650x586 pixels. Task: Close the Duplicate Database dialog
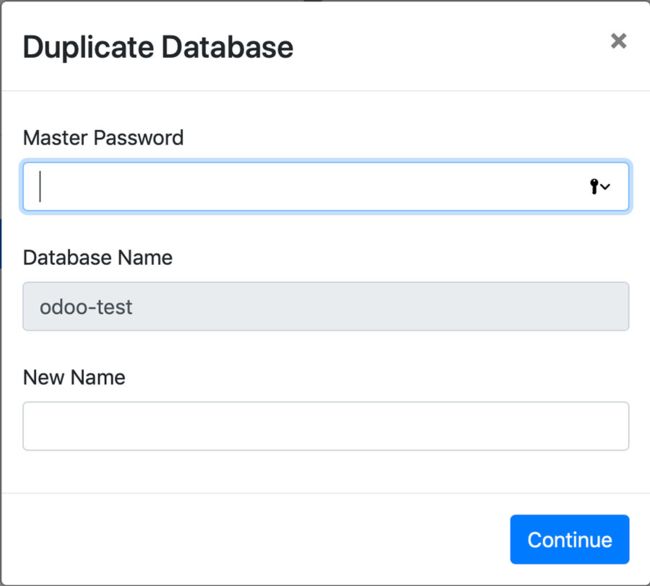tap(618, 41)
